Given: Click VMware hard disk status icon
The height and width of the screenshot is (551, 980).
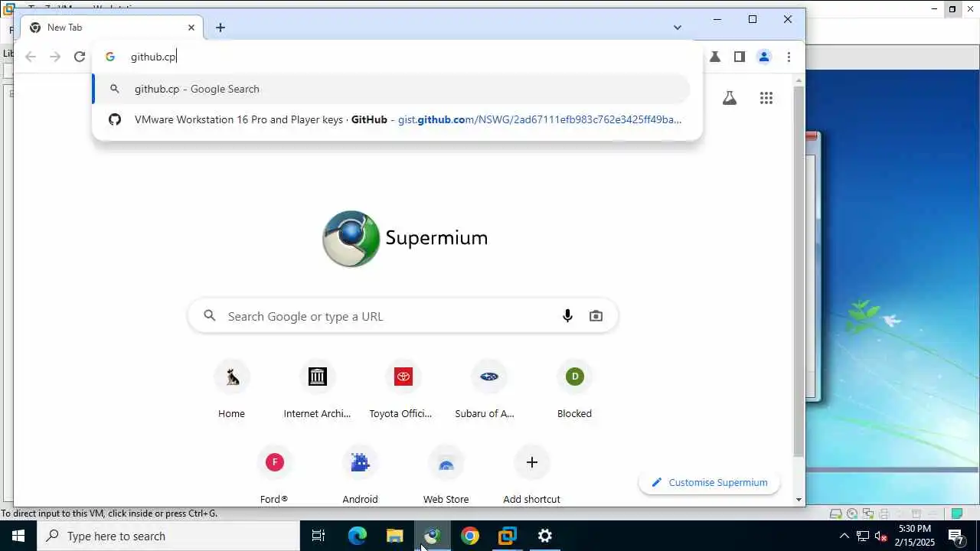Looking at the screenshot, I should [x=836, y=514].
